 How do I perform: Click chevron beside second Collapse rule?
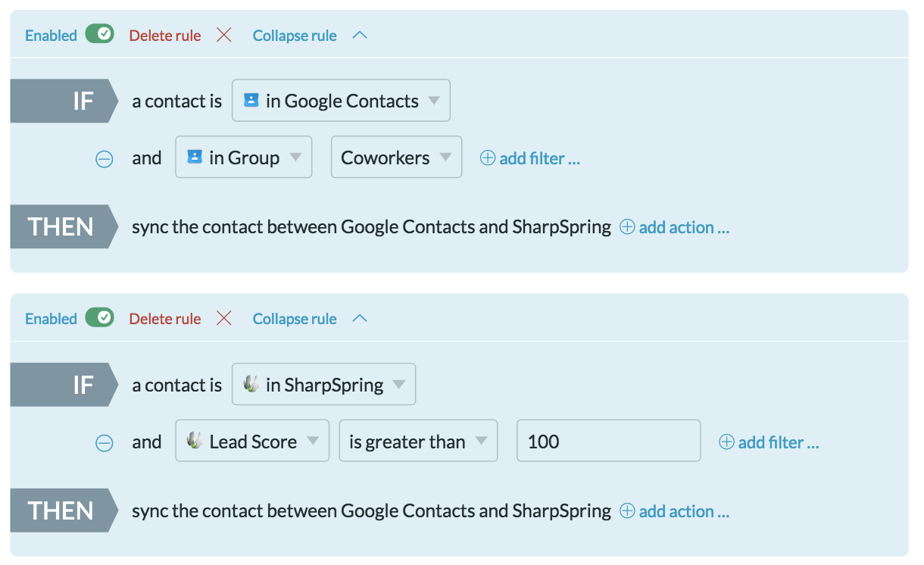(x=360, y=318)
